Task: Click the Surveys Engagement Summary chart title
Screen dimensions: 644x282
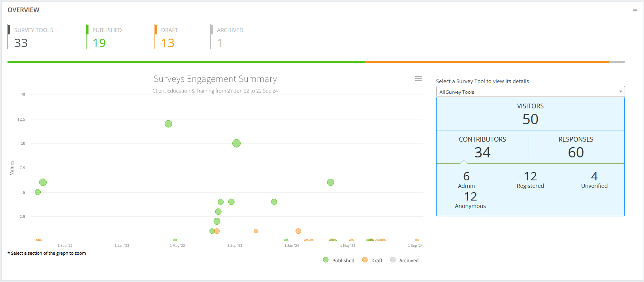Action: pyautogui.click(x=215, y=79)
